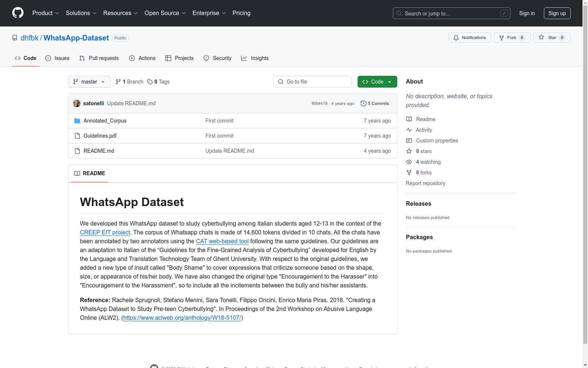Click the Guidelines.pdf row's First commit message
Screen dimensions: 588x368
pos(219,136)
